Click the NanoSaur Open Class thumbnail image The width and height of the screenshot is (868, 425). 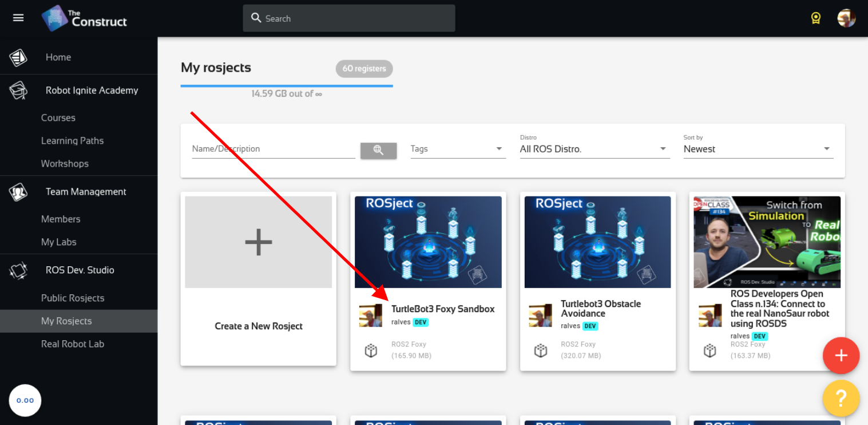pyautogui.click(x=767, y=242)
